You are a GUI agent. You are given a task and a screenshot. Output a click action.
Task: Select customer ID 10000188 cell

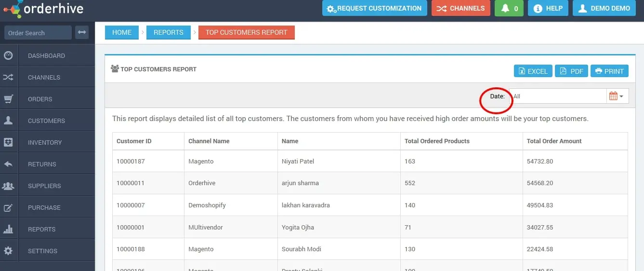pyautogui.click(x=148, y=249)
